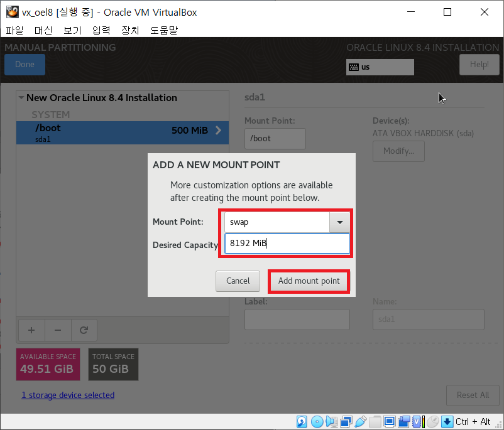This screenshot has height=430, width=504.
Task: Click the Ctrl + Alt host key text
Action: (x=473, y=421)
